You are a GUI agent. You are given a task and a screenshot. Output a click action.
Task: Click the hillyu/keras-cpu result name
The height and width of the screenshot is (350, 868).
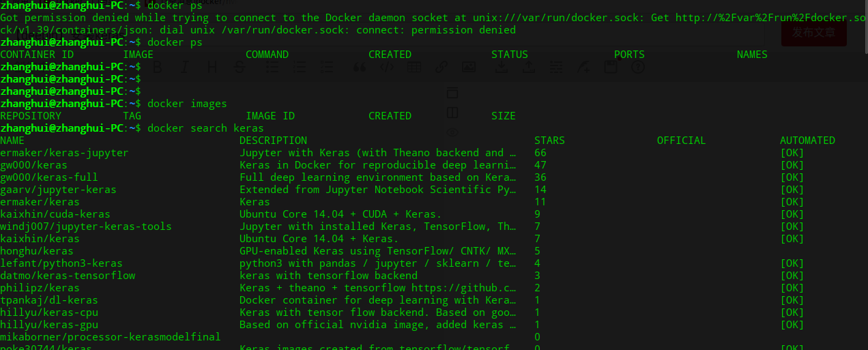pyautogui.click(x=49, y=312)
